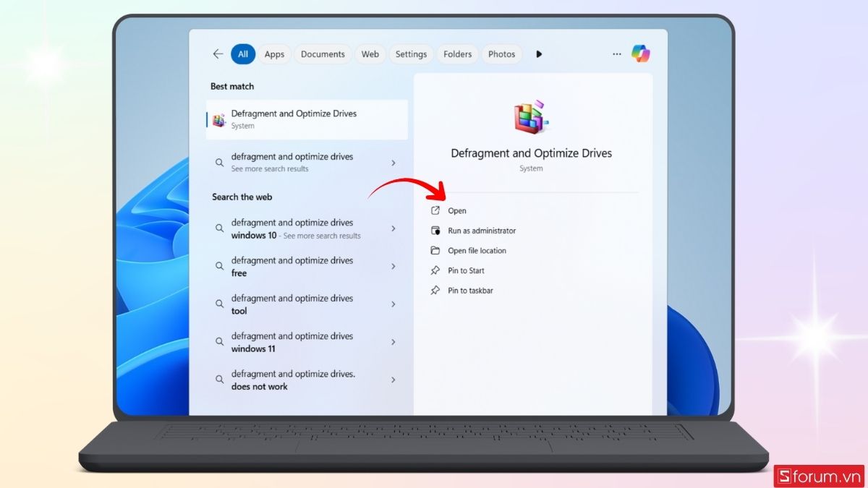Click 'defragment and optimize drives free' suggestion

coord(292,267)
